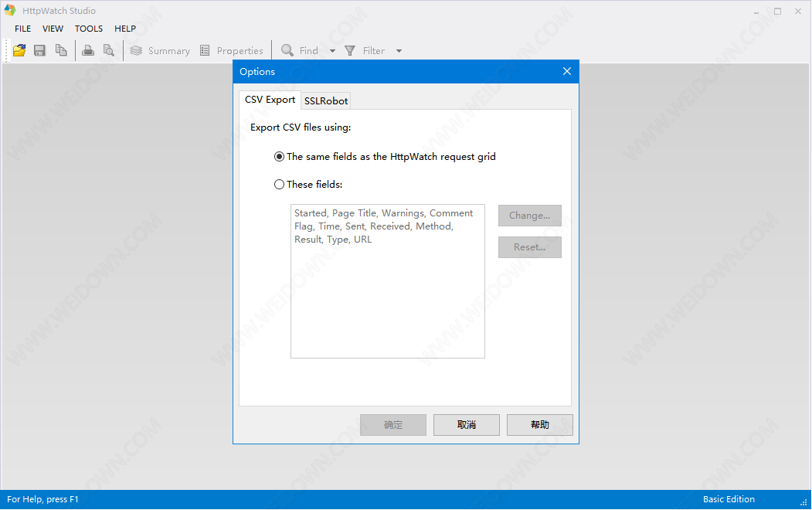Switch to the SSLRobot tab
Viewport: 812px width, 510px height.
(326, 101)
